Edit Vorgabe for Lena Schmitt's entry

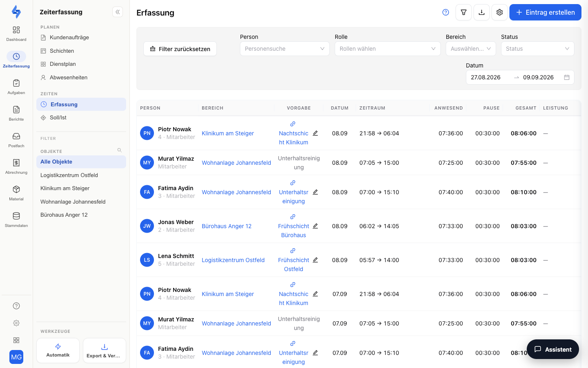315,260
